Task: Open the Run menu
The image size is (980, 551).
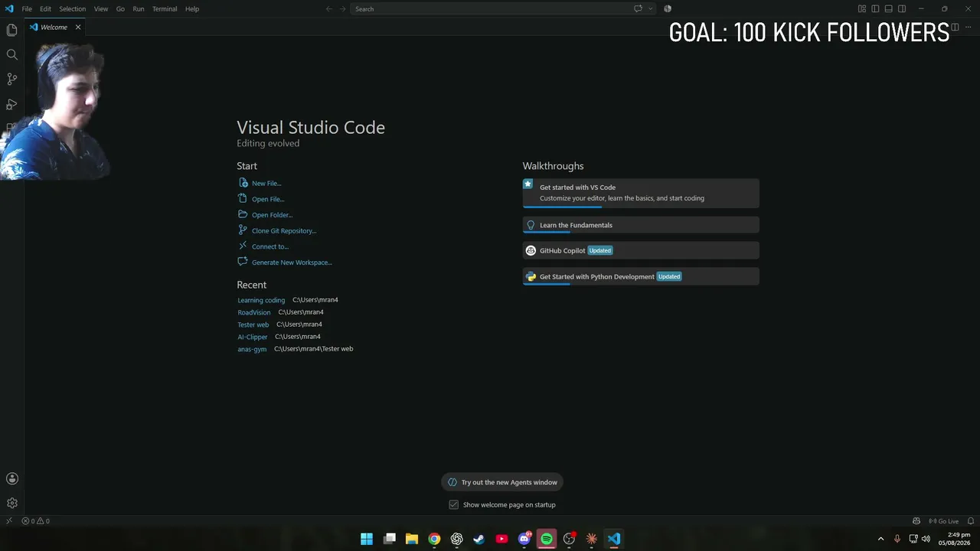Action: click(x=139, y=9)
